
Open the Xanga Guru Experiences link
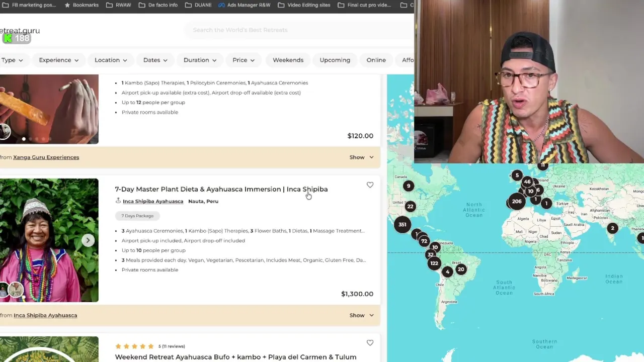(x=46, y=157)
